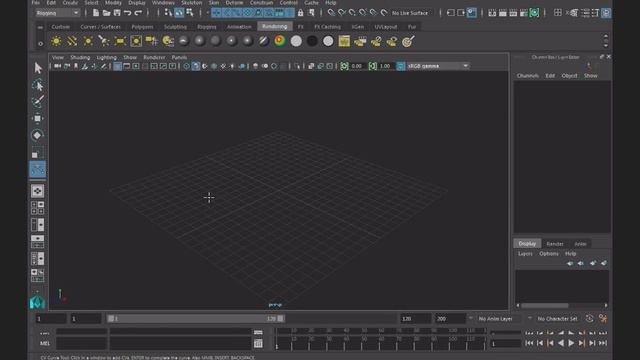The width and height of the screenshot is (640, 360).
Task: Select the Display layer tab
Action: click(x=527, y=243)
